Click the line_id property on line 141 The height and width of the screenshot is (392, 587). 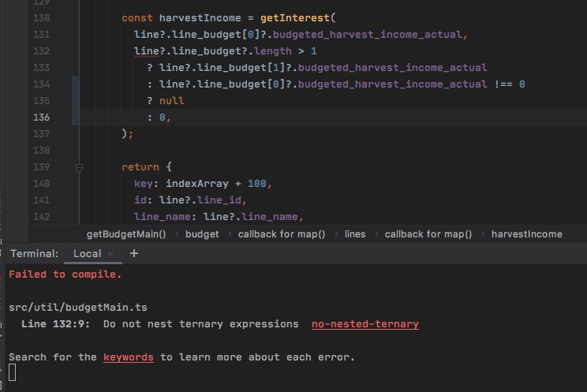[x=219, y=200]
